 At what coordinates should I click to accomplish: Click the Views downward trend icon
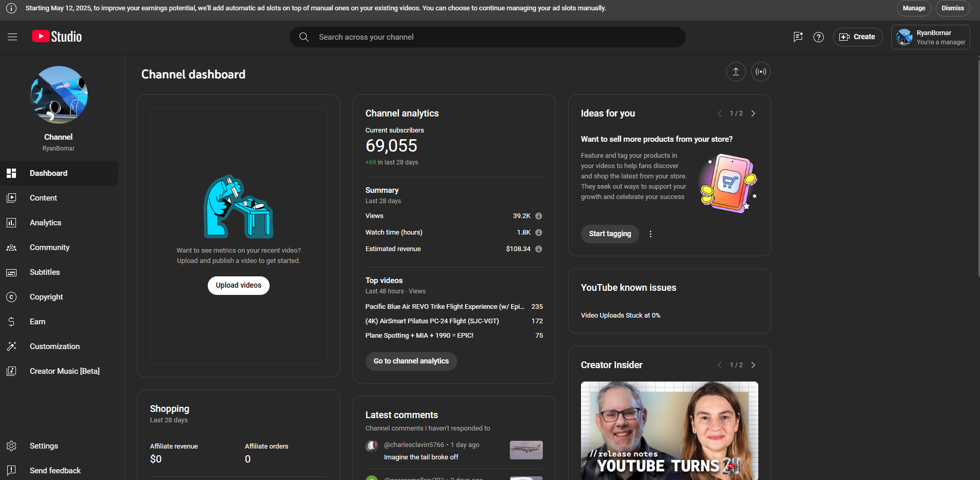click(x=539, y=216)
